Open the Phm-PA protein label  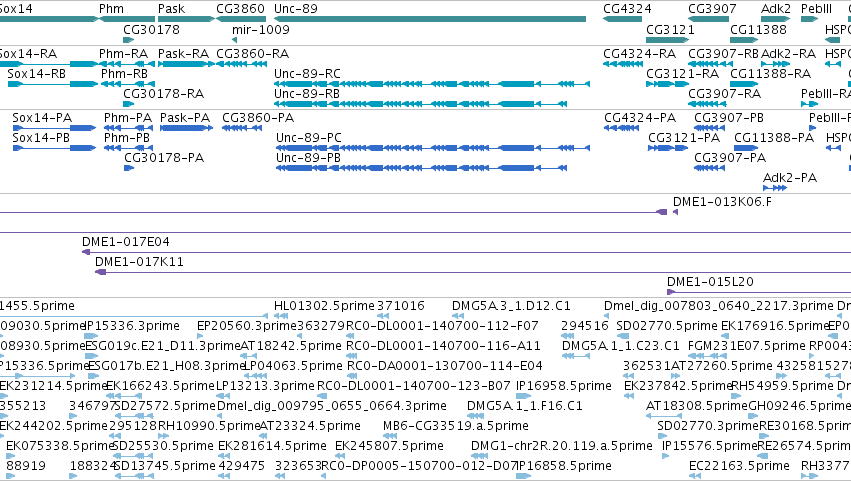pyautogui.click(x=128, y=118)
